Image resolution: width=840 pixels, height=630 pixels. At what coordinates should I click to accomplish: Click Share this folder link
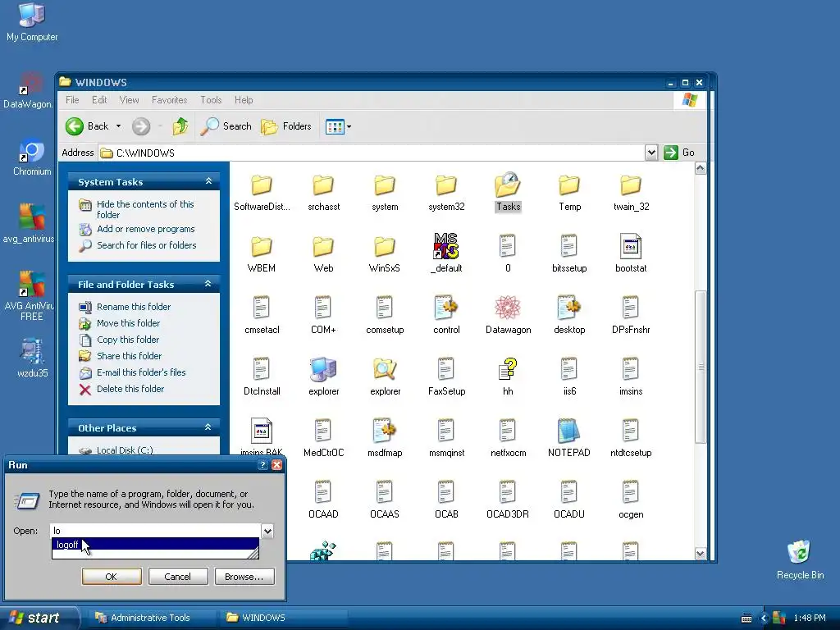[x=129, y=356]
